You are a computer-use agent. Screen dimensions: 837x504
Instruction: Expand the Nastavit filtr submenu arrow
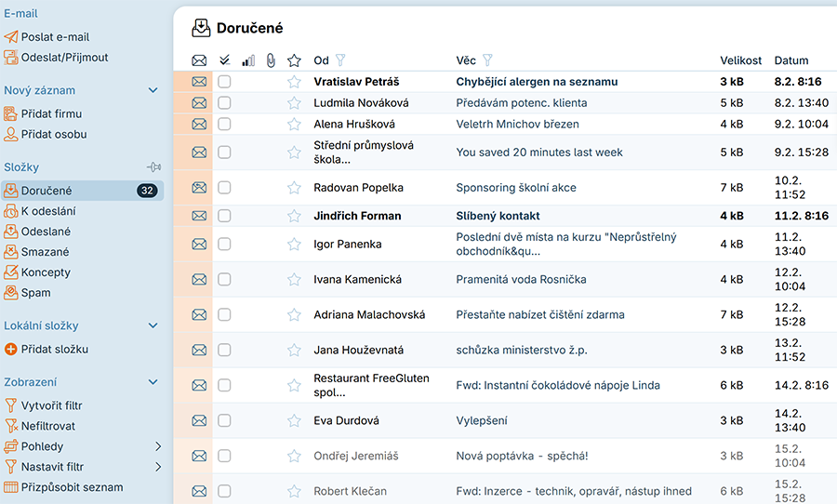(158, 467)
